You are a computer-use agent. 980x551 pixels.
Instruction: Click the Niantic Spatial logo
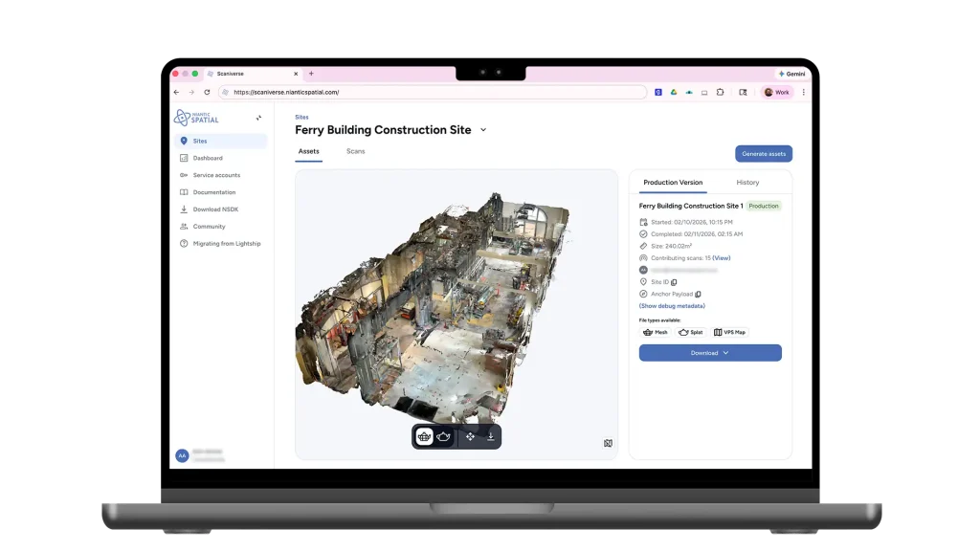tap(196, 118)
